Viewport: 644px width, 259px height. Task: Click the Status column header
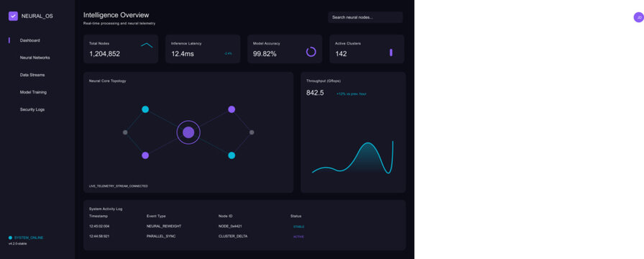pos(295,216)
